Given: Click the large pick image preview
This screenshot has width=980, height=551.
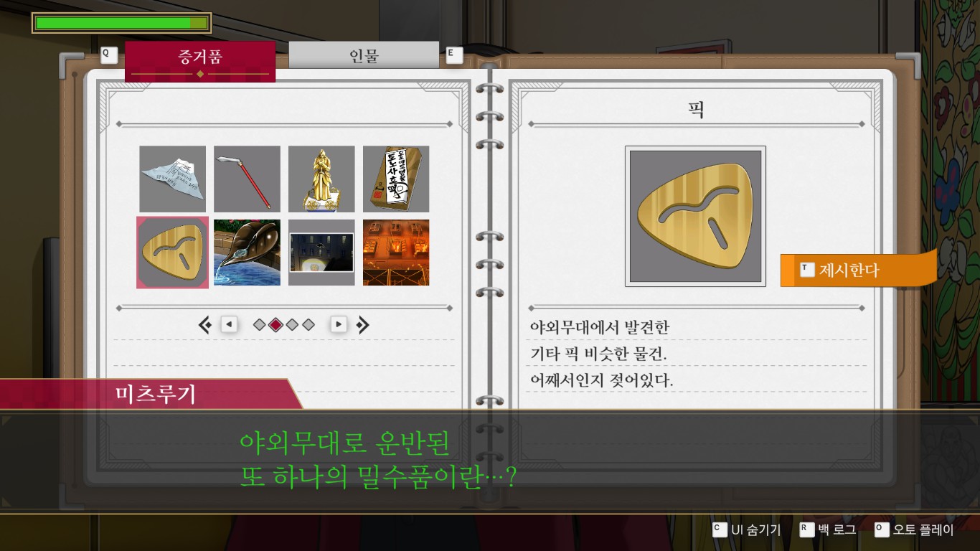Looking at the screenshot, I should pyautogui.click(x=695, y=216).
